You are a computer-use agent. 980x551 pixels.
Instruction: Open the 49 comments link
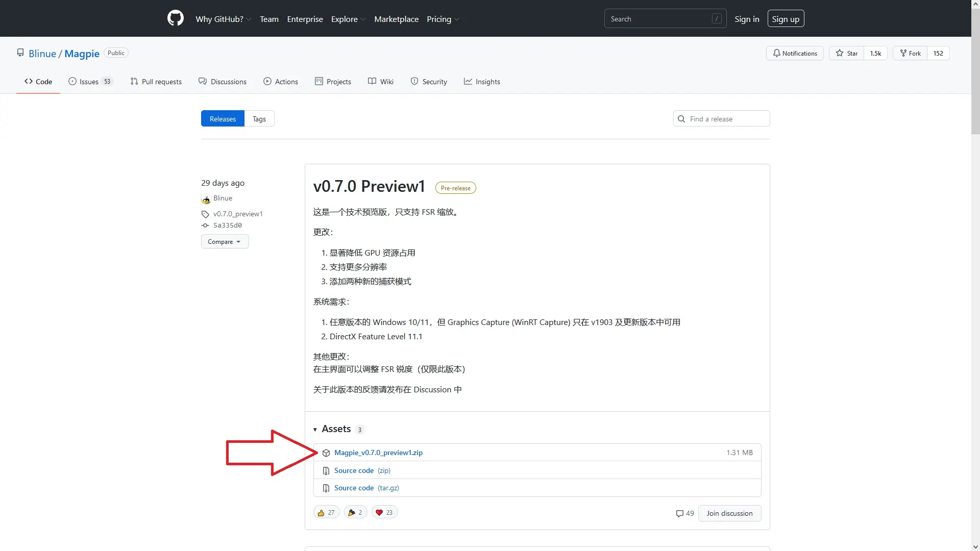click(x=684, y=513)
